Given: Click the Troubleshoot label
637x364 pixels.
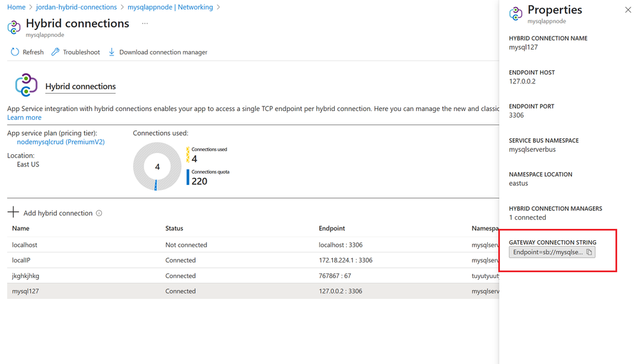Looking at the screenshot, I should tap(81, 52).
